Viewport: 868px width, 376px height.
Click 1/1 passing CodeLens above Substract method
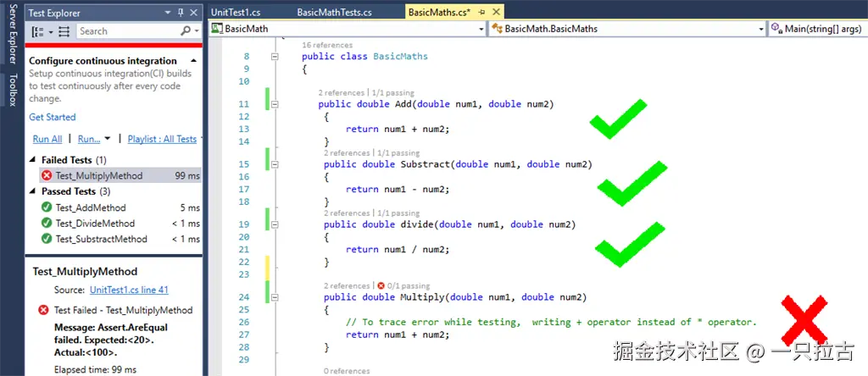[397, 153]
